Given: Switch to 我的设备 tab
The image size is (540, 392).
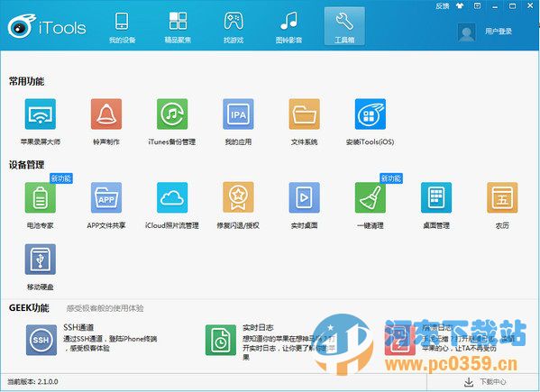Looking at the screenshot, I should point(123,27).
